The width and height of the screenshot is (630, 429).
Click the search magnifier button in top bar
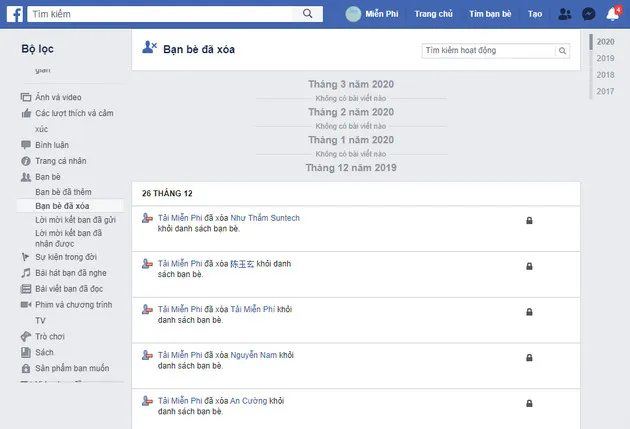307,14
